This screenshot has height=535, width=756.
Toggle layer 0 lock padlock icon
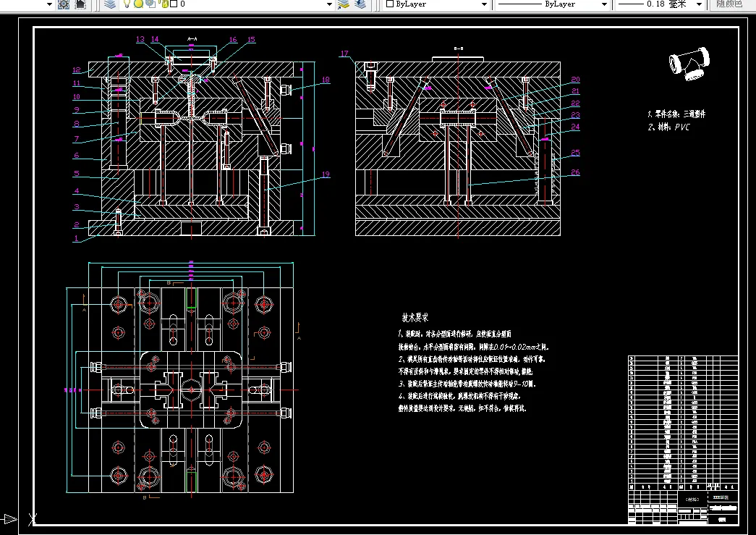(x=163, y=4)
